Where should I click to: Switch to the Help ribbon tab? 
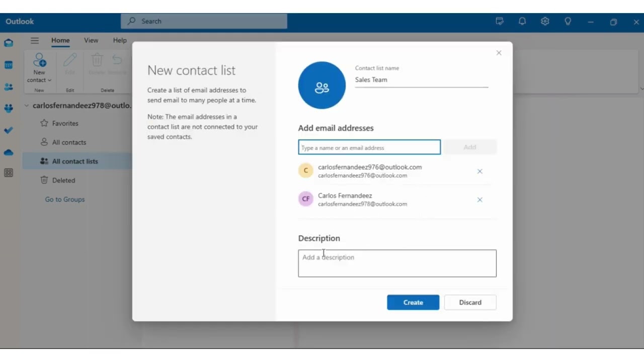point(120,40)
